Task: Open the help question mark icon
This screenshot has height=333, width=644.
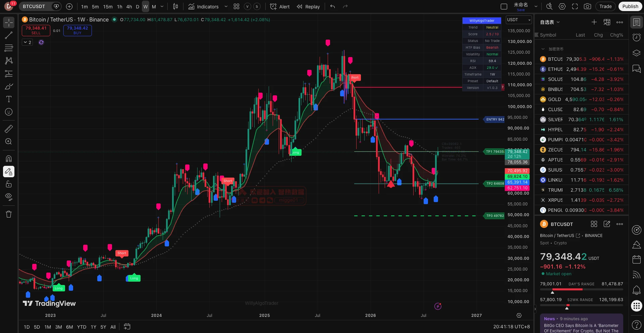Action: click(x=637, y=325)
